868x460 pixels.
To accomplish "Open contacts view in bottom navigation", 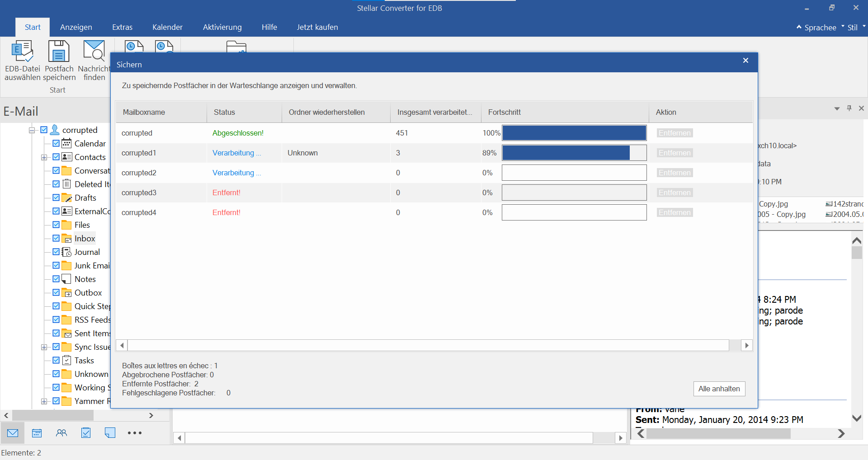I will click(x=61, y=433).
